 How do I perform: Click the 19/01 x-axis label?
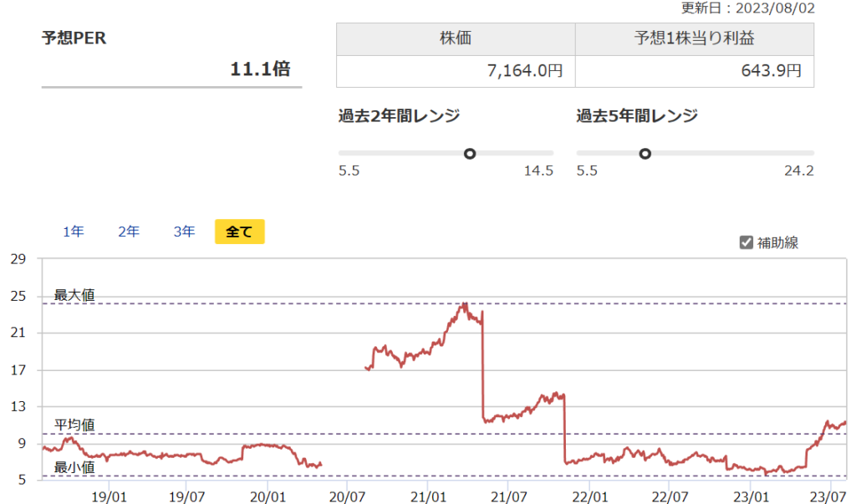point(109,497)
